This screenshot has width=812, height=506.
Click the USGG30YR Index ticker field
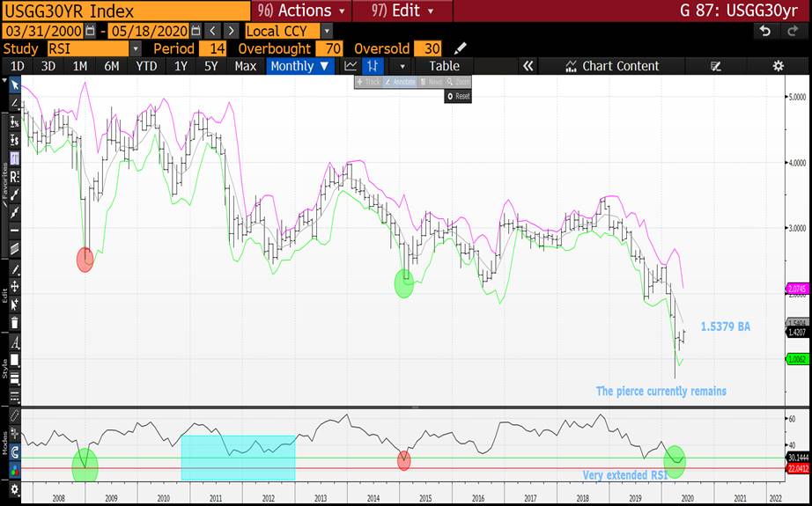[126, 11]
